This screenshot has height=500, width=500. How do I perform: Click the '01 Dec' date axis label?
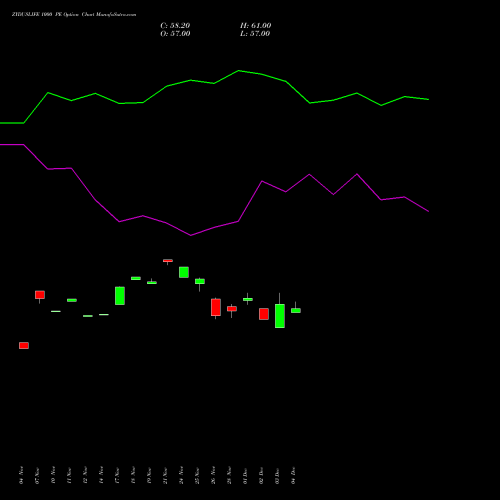click(245, 475)
